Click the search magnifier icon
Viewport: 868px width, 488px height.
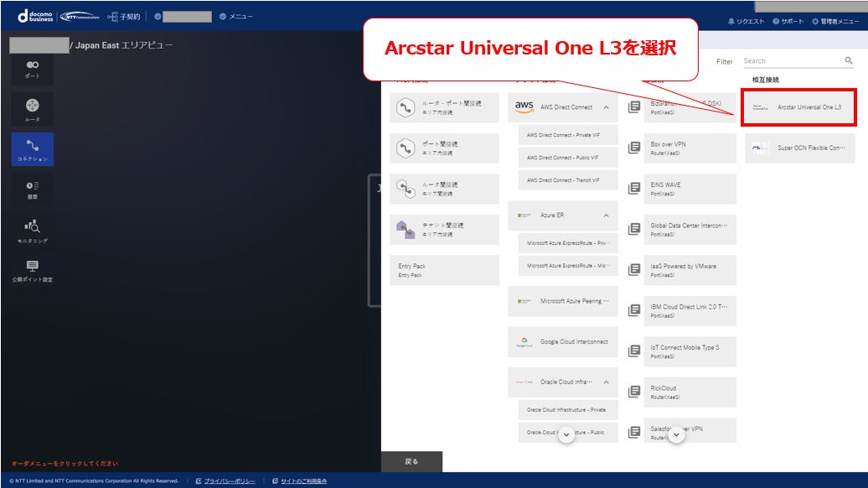point(849,60)
